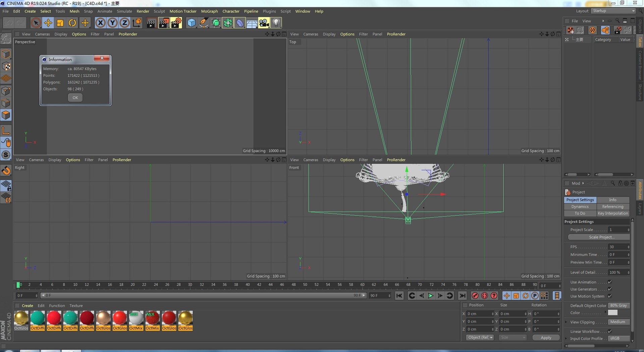Expand the View Clipping disclosure triangle
644x352 pixels.
(566, 322)
